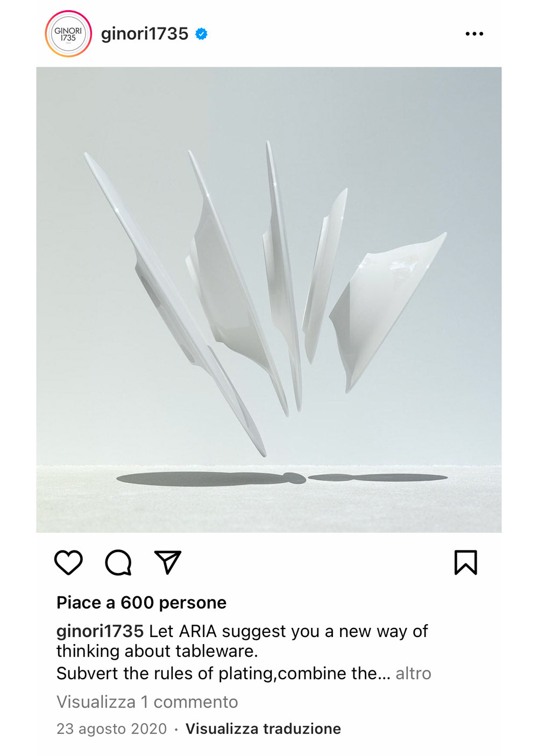
Task: Open the Ginori 1735 profile picture story
Action: click(x=68, y=34)
